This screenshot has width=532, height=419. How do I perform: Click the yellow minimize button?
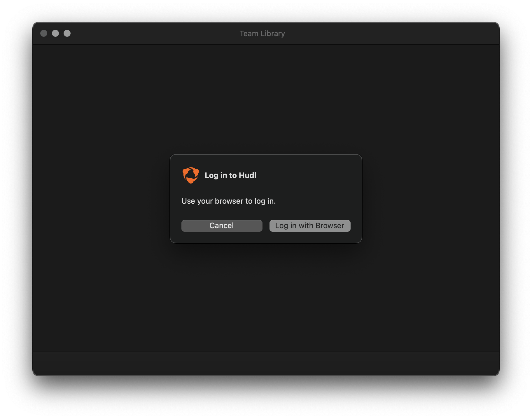(x=55, y=33)
